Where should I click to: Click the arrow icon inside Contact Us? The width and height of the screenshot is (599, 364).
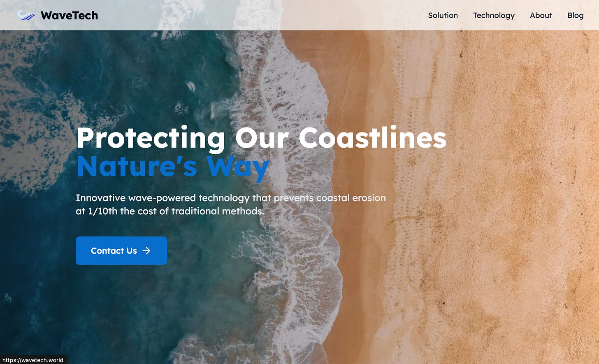146,250
